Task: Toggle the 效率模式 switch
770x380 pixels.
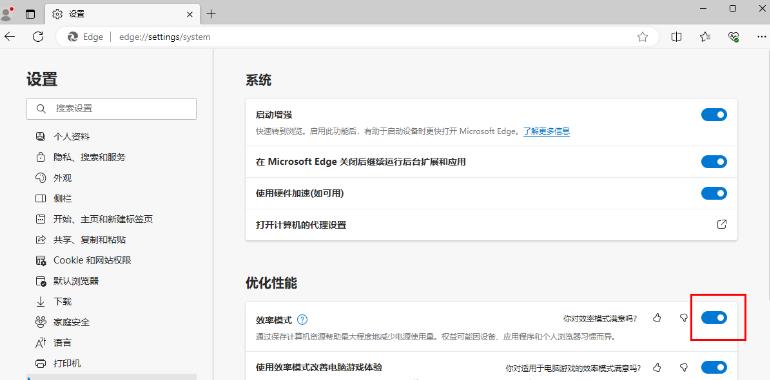Action: tap(714, 318)
